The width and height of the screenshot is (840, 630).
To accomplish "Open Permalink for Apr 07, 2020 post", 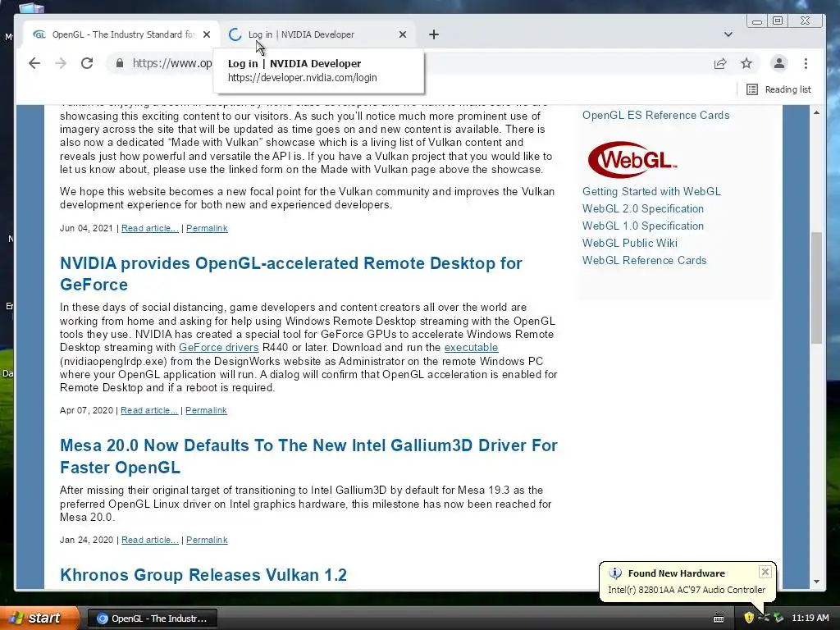I will [206, 410].
